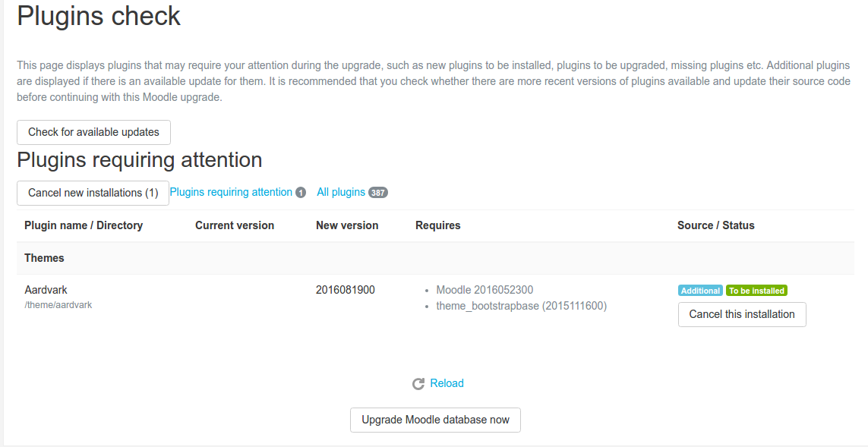Switch to All plugins list
The height and width of the screenshot is (447, 868).
pos(341,192)
